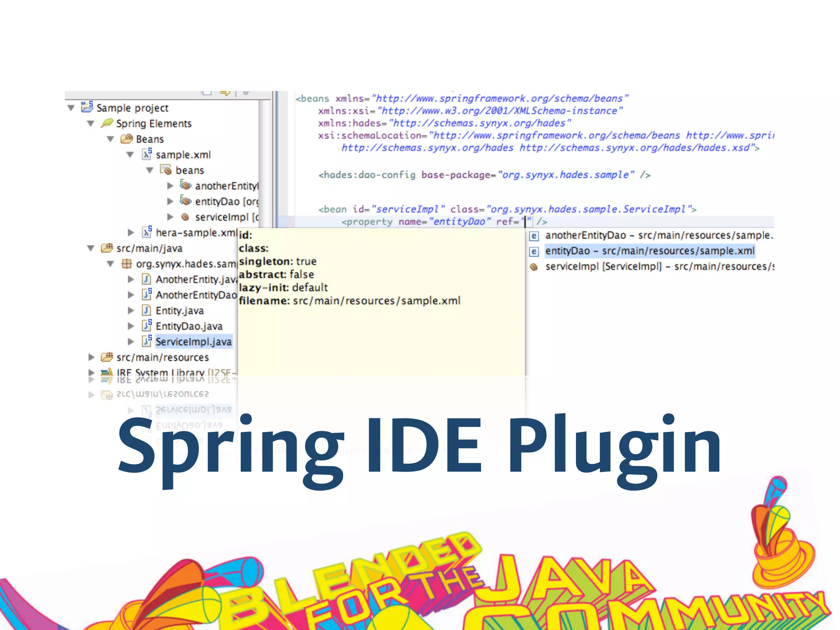Collapse the sample.xml node

130,155
